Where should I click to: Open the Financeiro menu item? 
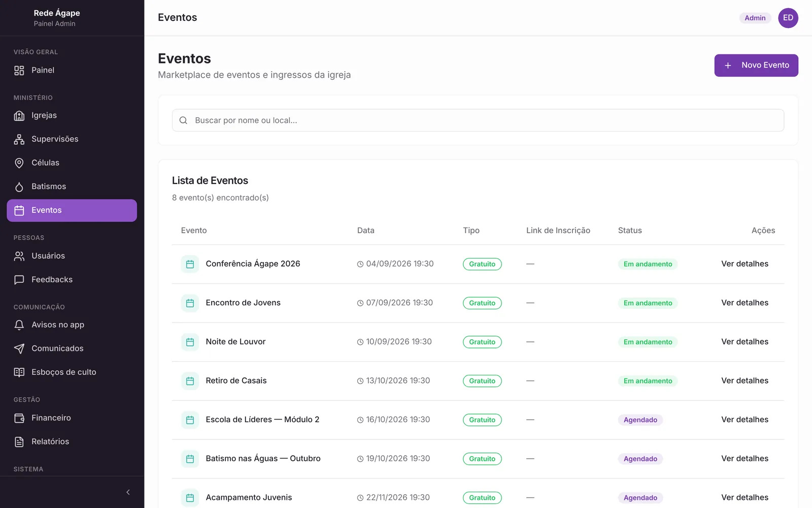tap(72, 418)
